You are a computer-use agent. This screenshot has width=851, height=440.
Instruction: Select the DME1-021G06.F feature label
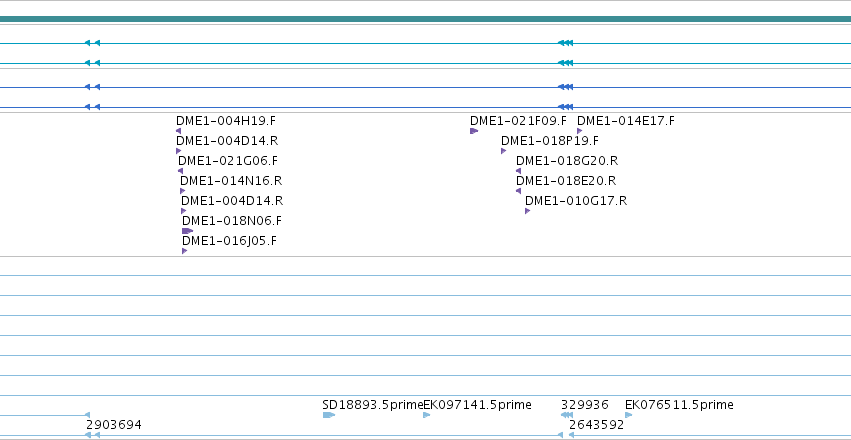pos(228,161)
